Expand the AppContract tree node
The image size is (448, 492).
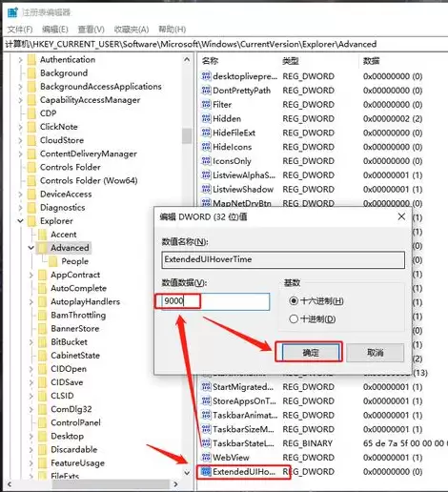(x=31, y=275)
